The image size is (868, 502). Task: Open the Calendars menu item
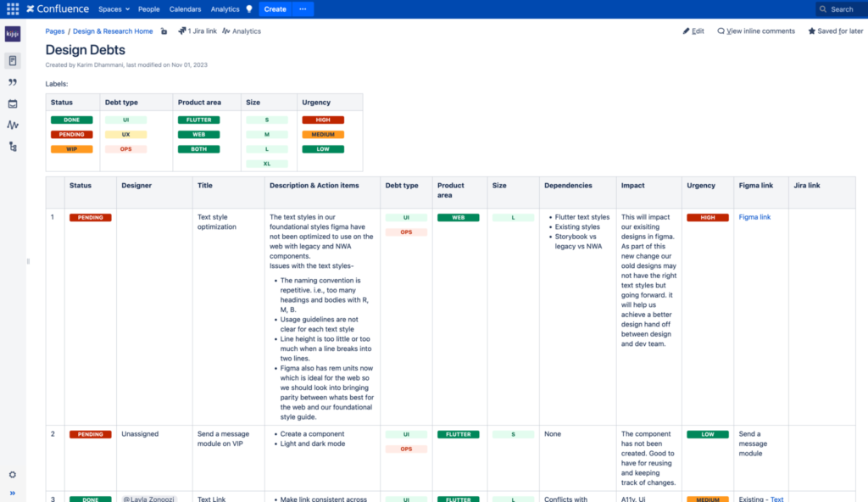click(185, 9)
